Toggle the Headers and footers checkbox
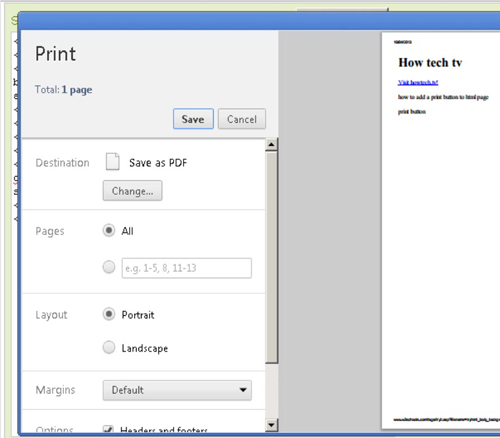 point(108,429)
